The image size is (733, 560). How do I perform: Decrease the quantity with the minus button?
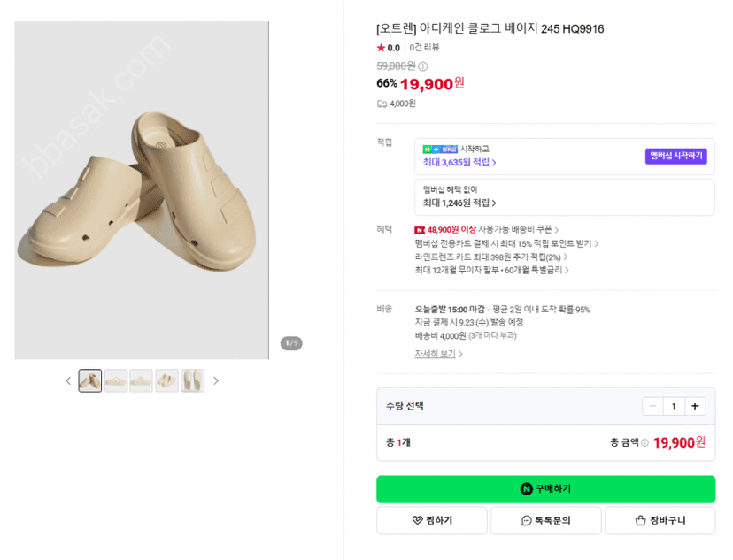(x=652, y=406)
